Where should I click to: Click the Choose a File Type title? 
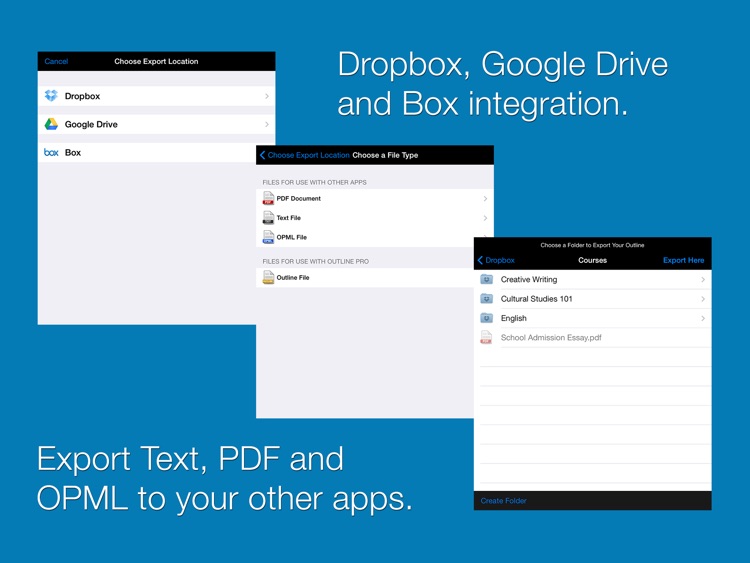tap(385, 155)
